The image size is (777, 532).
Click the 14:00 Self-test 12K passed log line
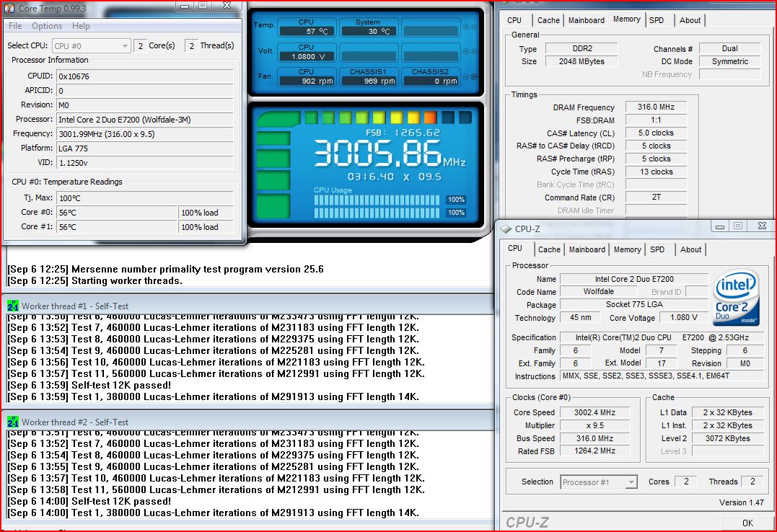click(89, 501)
